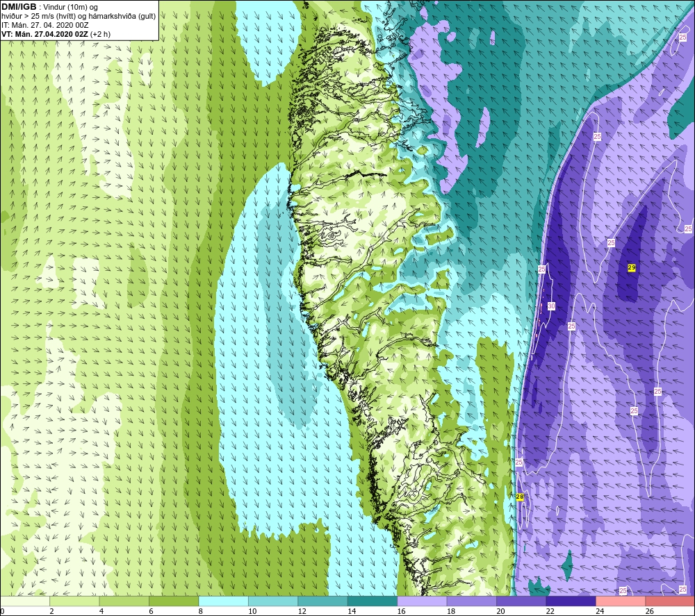695x616 pixels.
Task: Click the legend scale value '24'
Action: 600,611
